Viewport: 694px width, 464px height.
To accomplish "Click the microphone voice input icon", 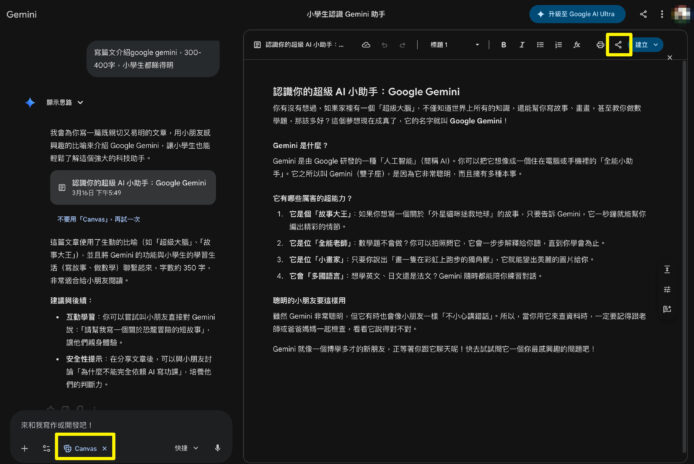I will tap(217, 448).
